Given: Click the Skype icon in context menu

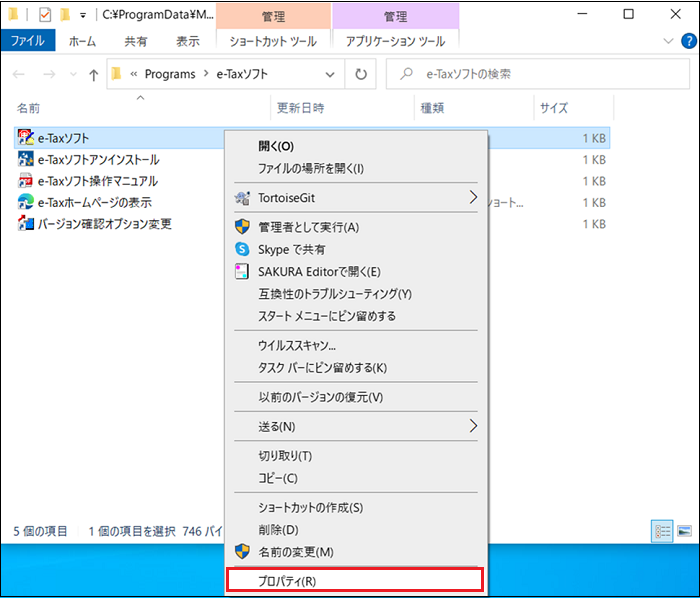Looking at the screenshot, I should click(242, 249).
